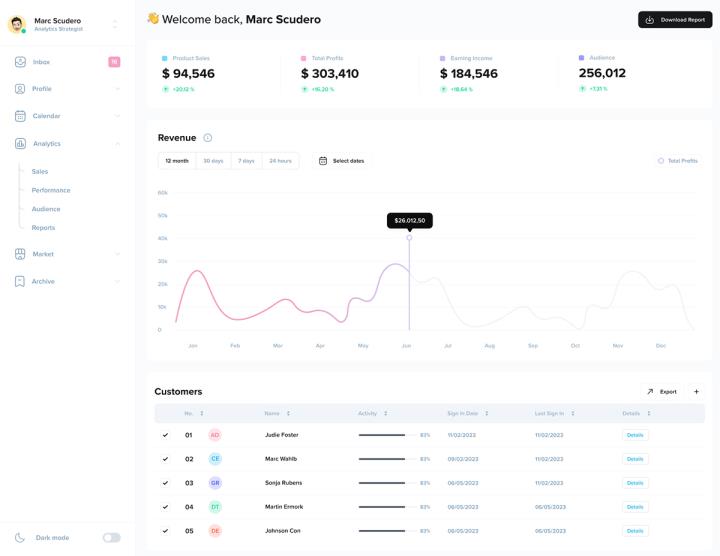Select the Total Profits radio button

(x=661, y=161)
